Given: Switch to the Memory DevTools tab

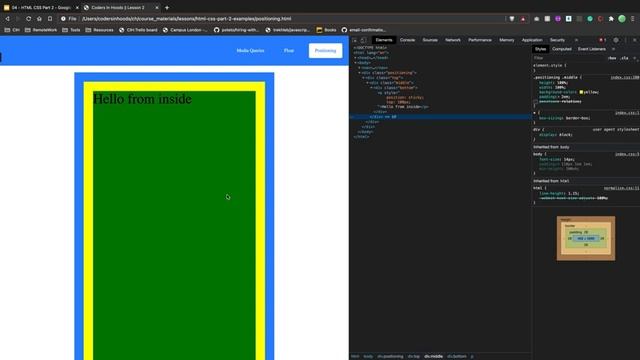Looking at the screenshot, I should 507,40.
